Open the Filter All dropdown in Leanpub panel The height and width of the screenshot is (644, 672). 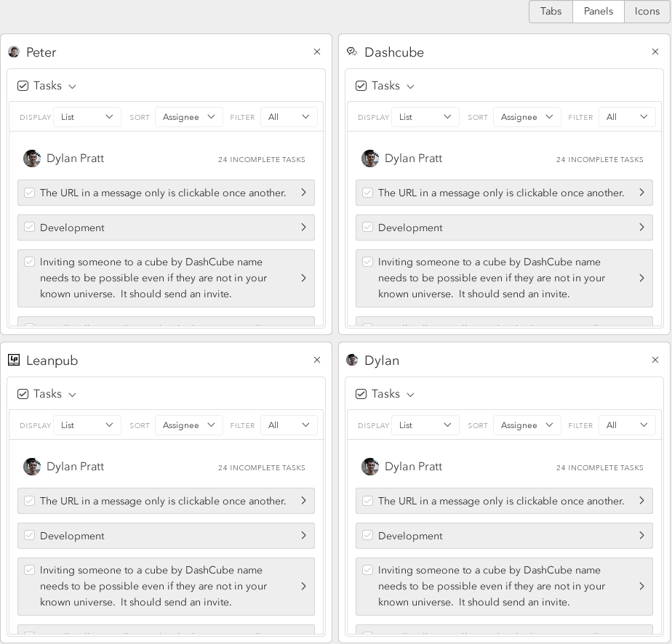289,425
